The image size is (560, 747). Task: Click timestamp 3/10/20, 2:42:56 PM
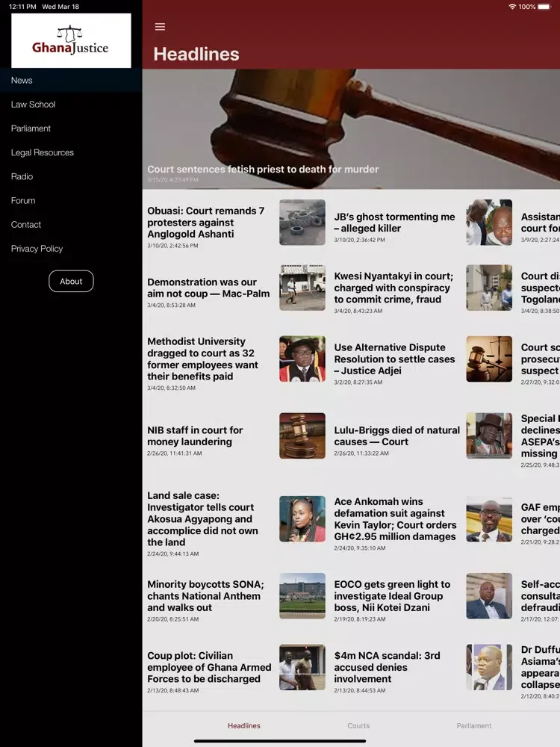click(172, 246)
